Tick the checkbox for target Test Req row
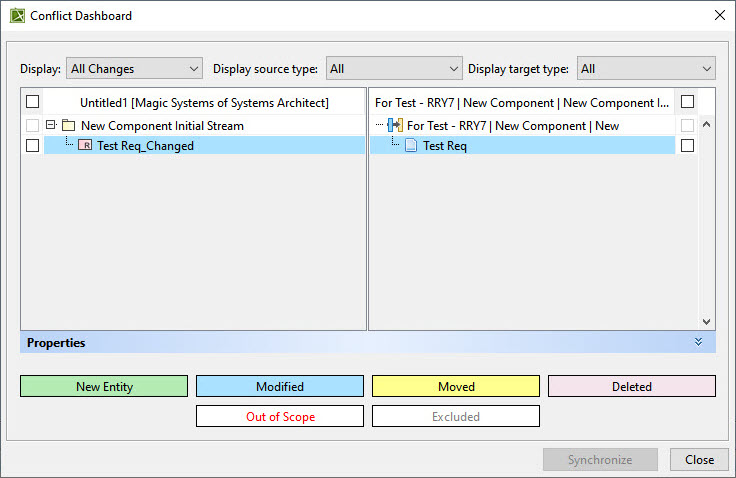This screenshot has height=478, width=736. click(687, 146)
